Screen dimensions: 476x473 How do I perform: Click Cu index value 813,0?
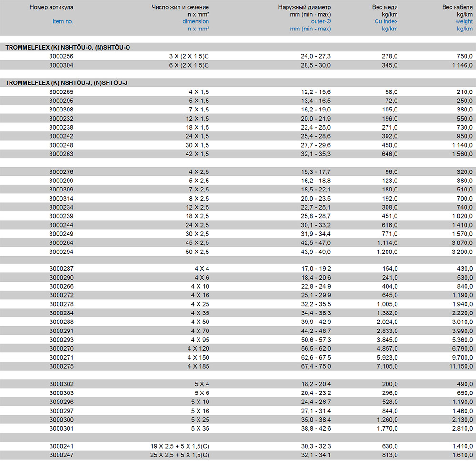[389, 455]
